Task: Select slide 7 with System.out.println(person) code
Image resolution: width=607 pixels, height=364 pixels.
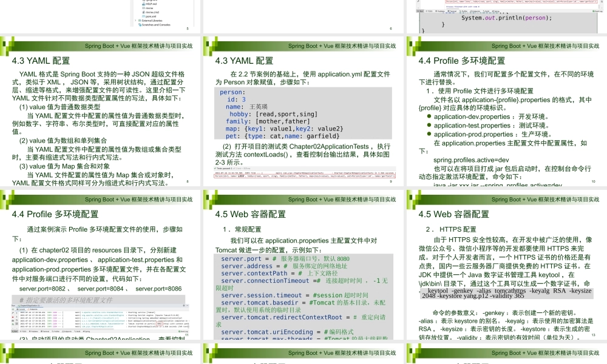Action: pos(507,16)
